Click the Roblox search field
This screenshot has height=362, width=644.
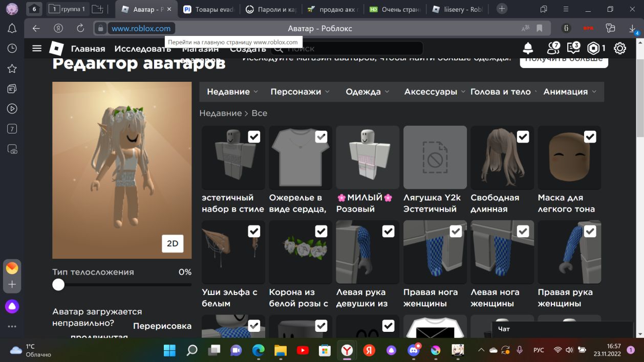click(x=347, y=49)
